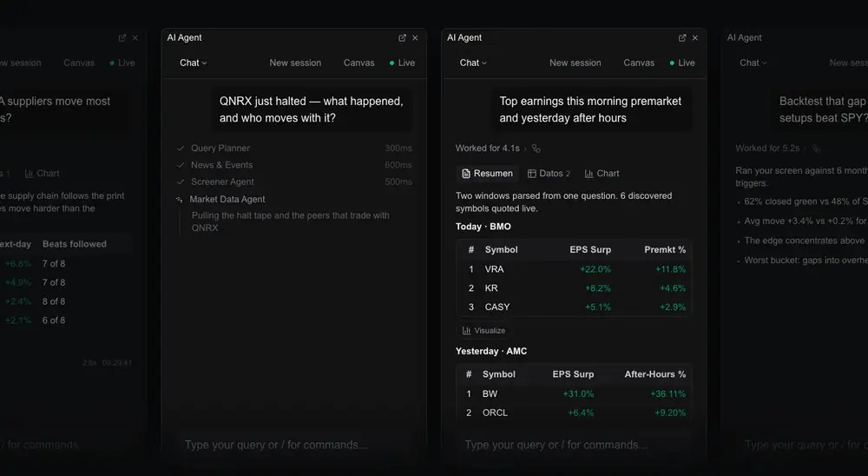Viewport: 868px width, 476px height.
Task: Pop out the leftmost suppliers panel
Action: tap(122, 37)
